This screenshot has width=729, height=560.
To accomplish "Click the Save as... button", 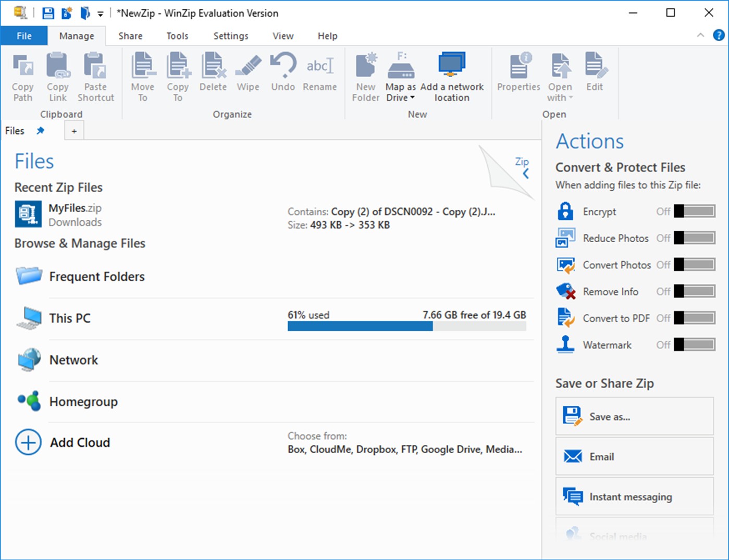I will (634, 416).
